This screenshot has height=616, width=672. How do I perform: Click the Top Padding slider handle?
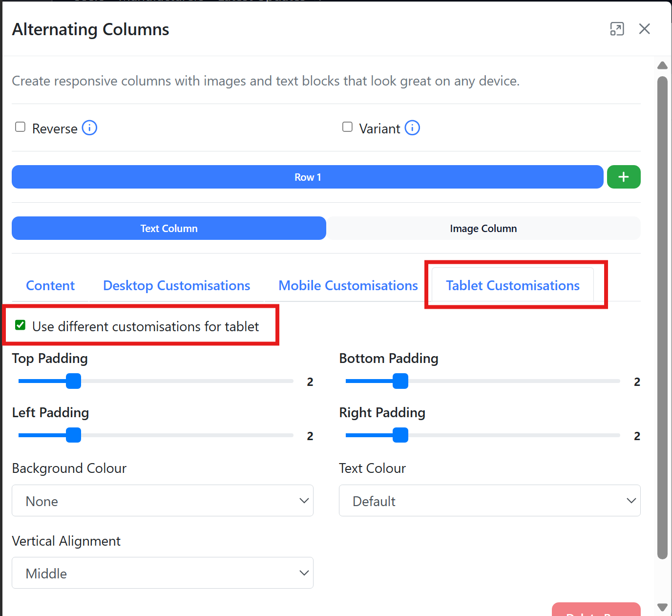pyautogui.click(x=73, y=381)
